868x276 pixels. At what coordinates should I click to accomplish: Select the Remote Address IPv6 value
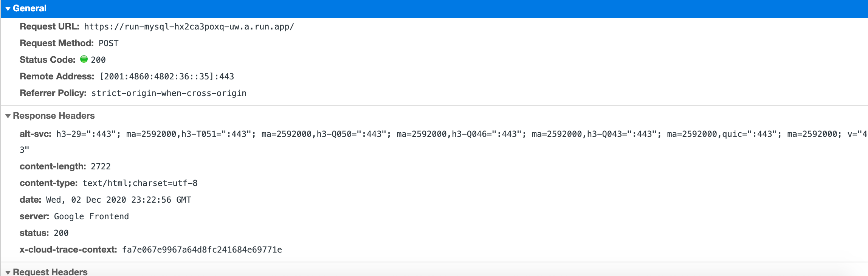167,77
